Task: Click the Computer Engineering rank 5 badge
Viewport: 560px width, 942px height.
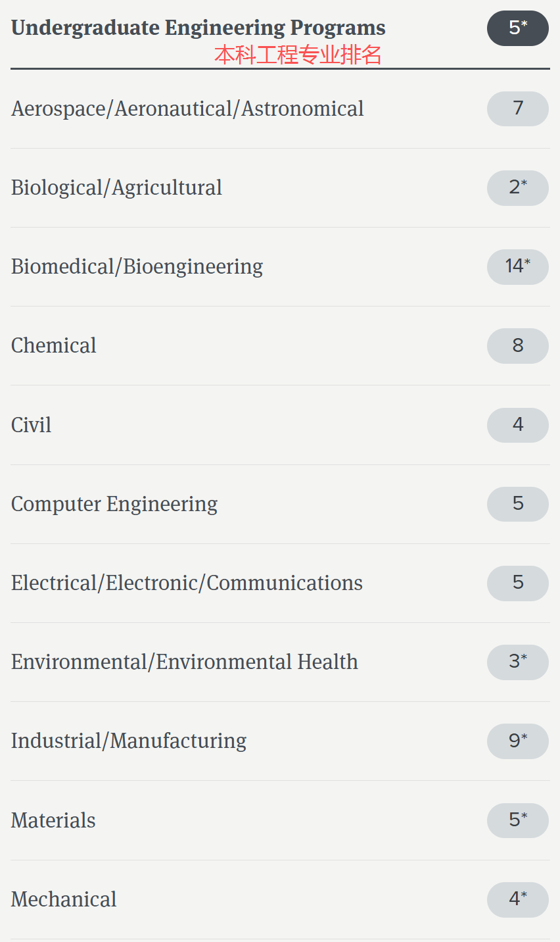Action: click(517, 504)
